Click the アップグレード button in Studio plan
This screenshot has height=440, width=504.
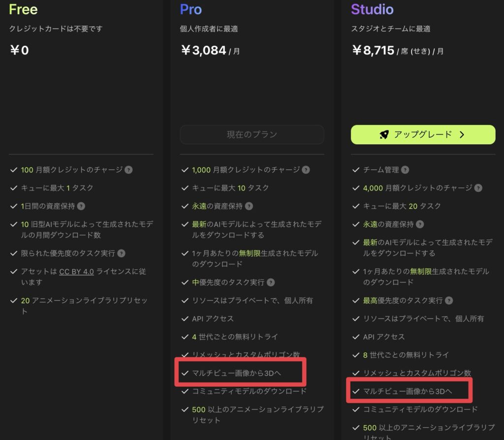[423, 134]
